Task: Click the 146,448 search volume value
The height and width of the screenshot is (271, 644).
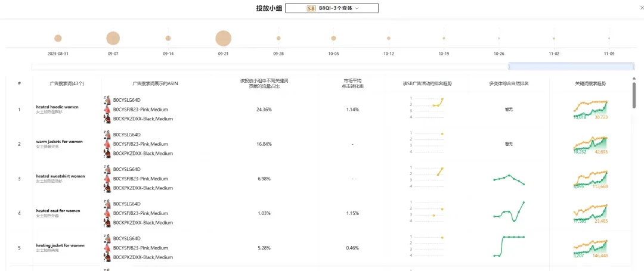Action: pyautogui.click(x=600, y=256)
